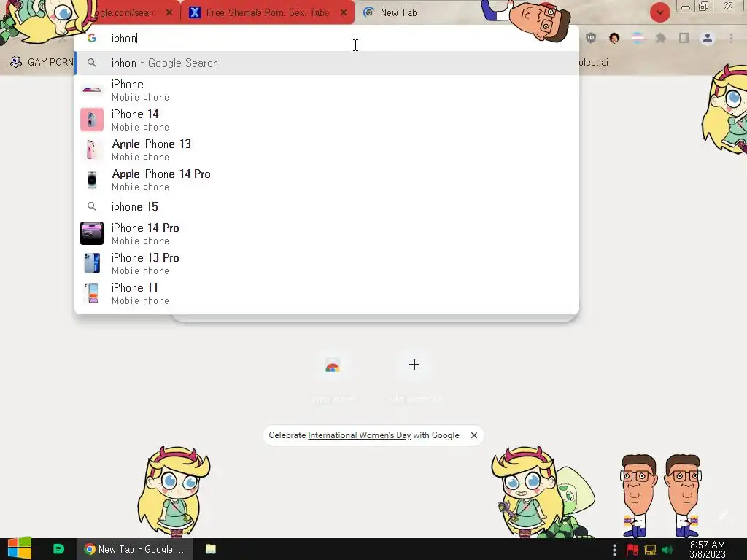Choose the 'iPhone 13 Pro' suggestion

(x=327, y=264)
